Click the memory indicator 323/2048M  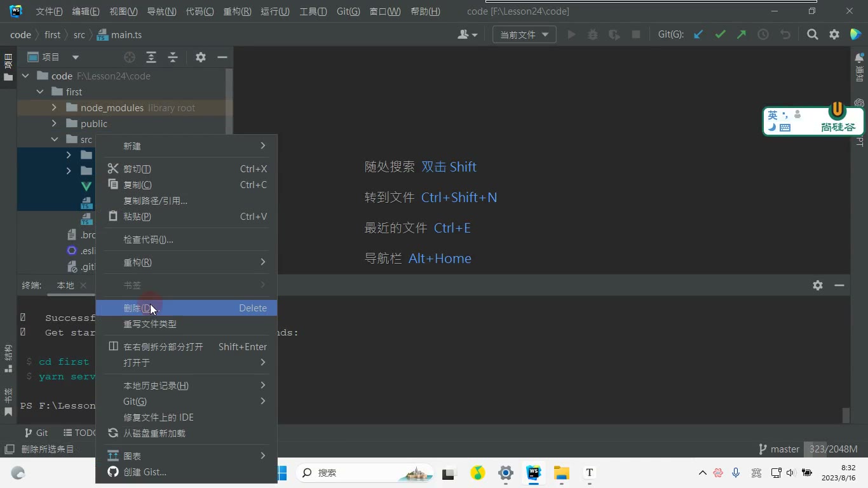833,449
